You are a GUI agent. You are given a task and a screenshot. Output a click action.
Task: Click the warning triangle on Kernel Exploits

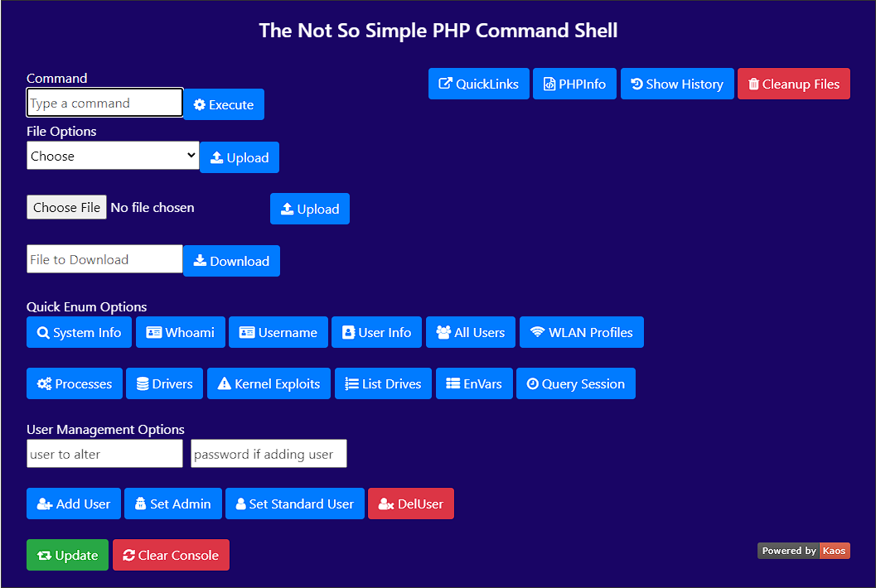point(225,384)
